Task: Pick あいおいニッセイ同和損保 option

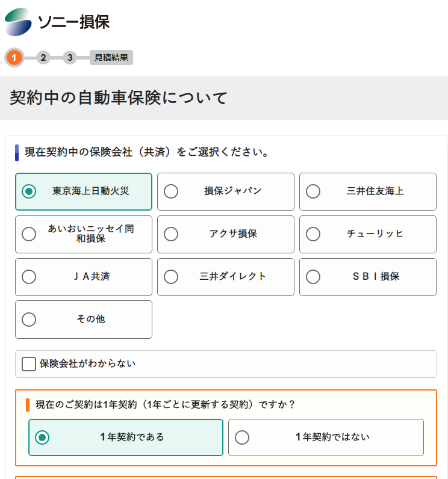Action: pyautogui.click(x=84, y=234)
